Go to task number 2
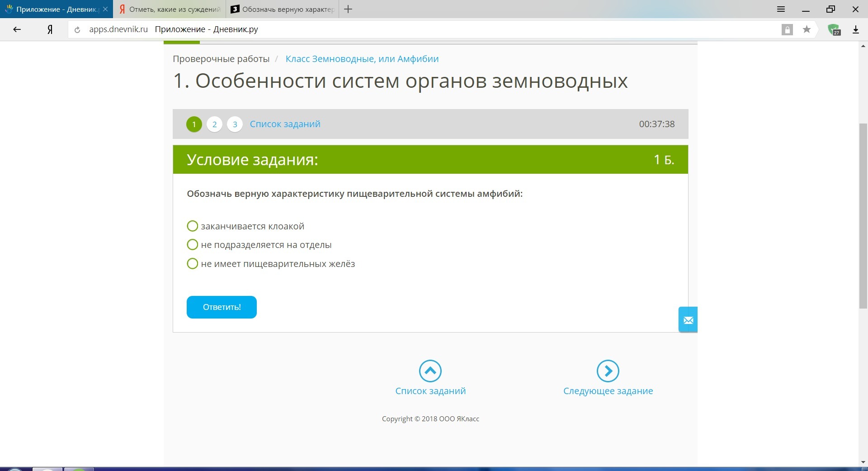The width and height of the screenshot is (868, 471). tap(214, 124)
